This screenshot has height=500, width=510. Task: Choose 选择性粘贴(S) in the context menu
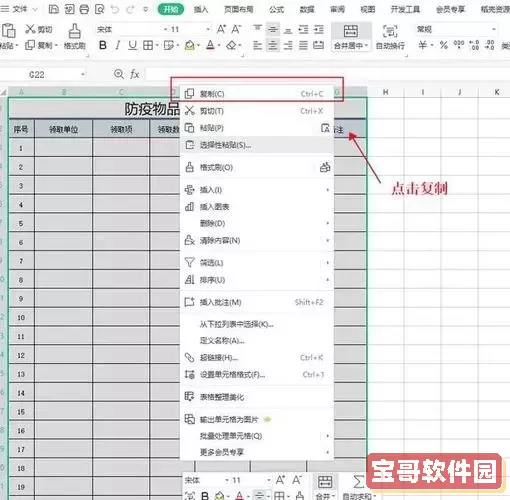click(257, 145)
